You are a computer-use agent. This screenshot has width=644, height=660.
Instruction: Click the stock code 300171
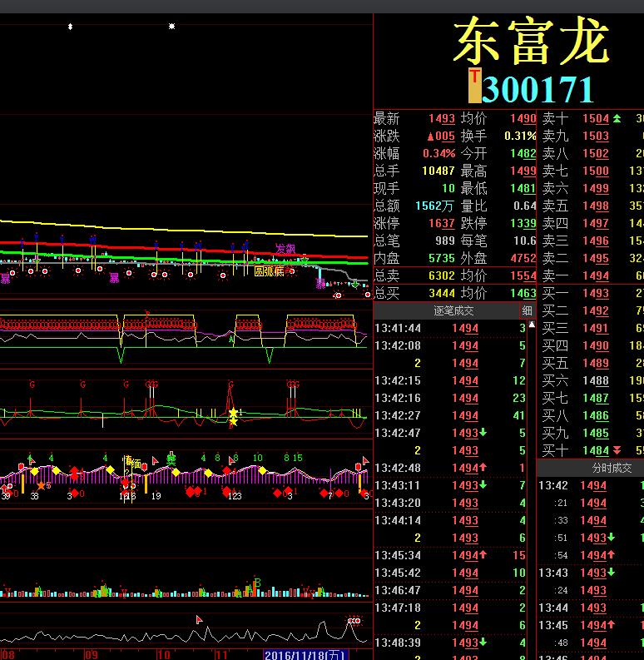tap(538, 89)
